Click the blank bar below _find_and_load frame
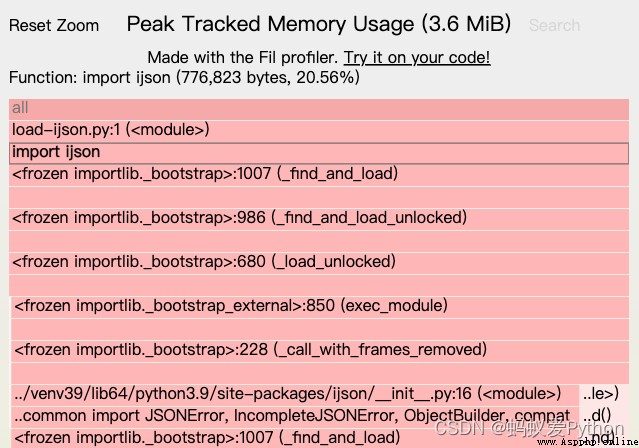Viewport: 639px width, 448px height. pyautogui.click(x=319, y=197)
